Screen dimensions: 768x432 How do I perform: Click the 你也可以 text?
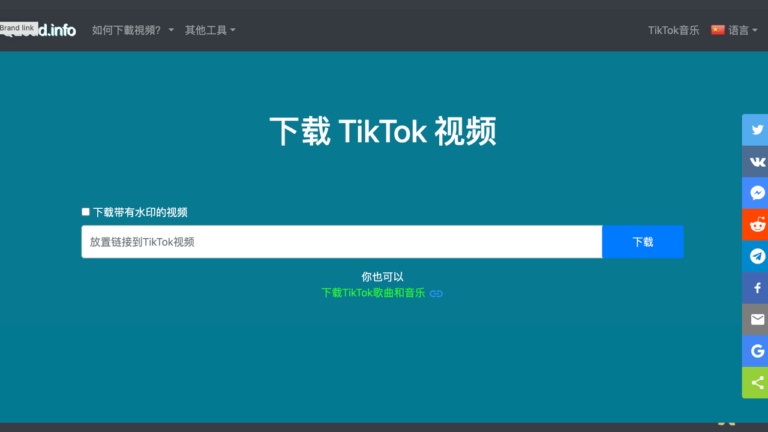[x=383, y=277]
